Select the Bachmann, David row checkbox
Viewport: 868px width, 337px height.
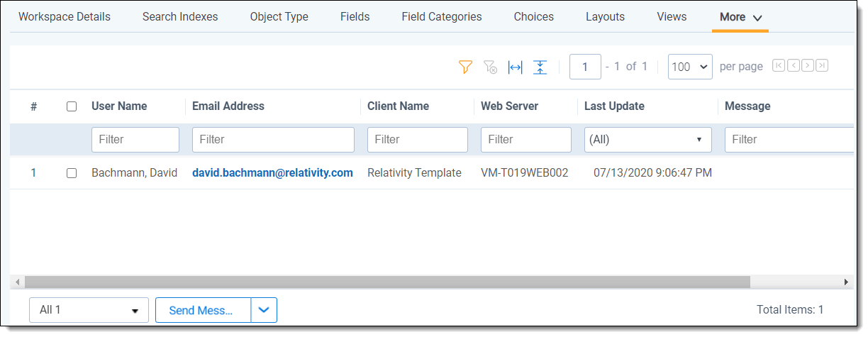coord(72,173)
